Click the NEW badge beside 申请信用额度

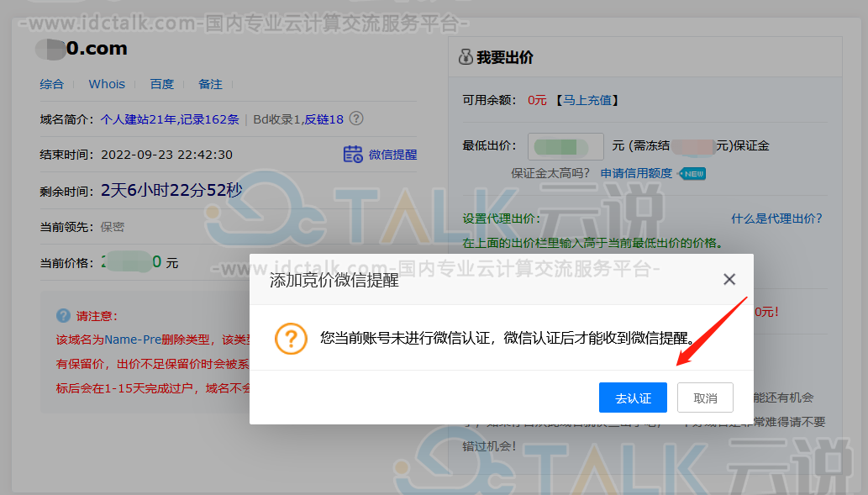click(x=692, y=174)
